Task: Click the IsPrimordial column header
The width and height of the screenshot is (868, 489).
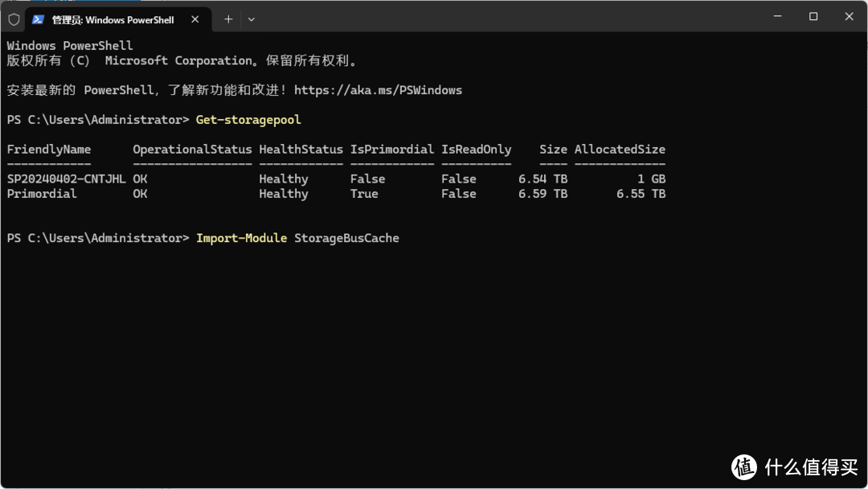Action: pyautogui.click(x=392, y=150)
